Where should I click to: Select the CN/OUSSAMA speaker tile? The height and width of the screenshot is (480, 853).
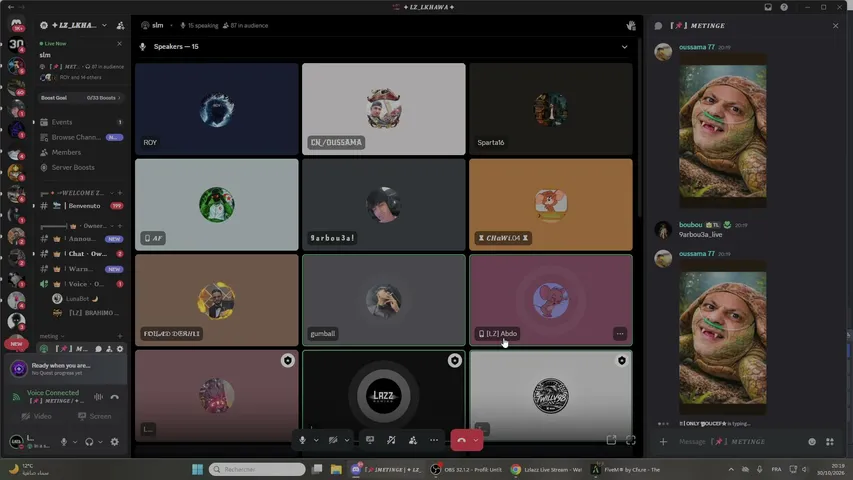click(384, 109)
